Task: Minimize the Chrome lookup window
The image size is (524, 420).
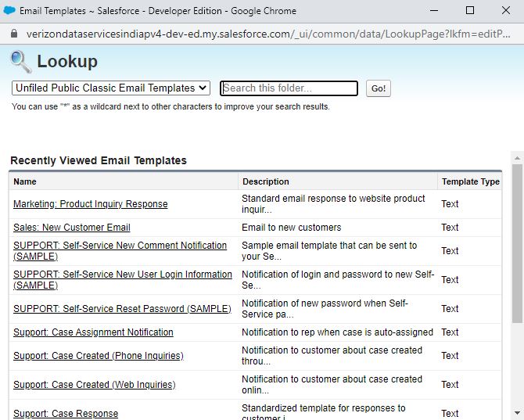Action: 434,10
